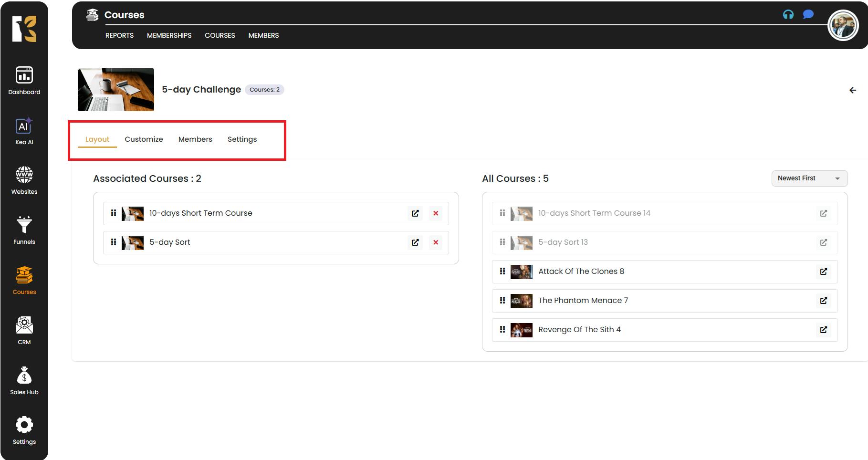The image size is (868, 460).
Task: Remove 10-days Short Term Course from associated
Action: pos(435,213)
